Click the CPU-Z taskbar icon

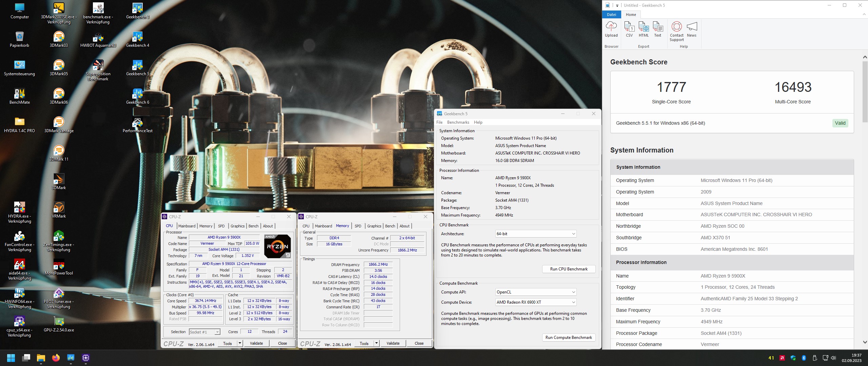(x=86, y=358)
